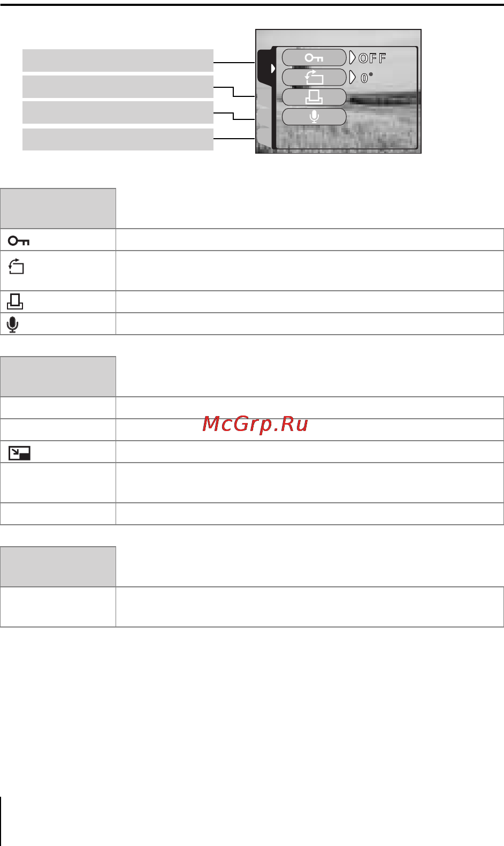Viewport: 504px width, 846px height.
Task: Select the print reservation icon in camera menu
Action: pos(314,97)
